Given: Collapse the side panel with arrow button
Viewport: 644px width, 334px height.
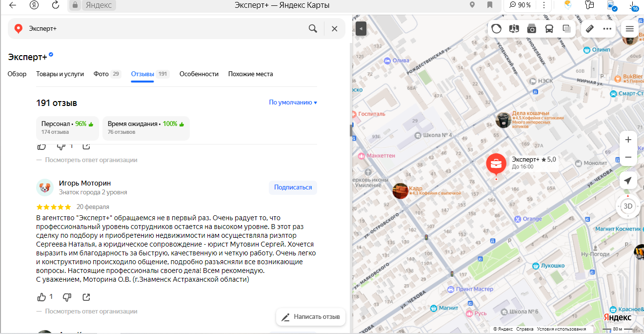Looking at the screenshot, I should click(361, 29).
